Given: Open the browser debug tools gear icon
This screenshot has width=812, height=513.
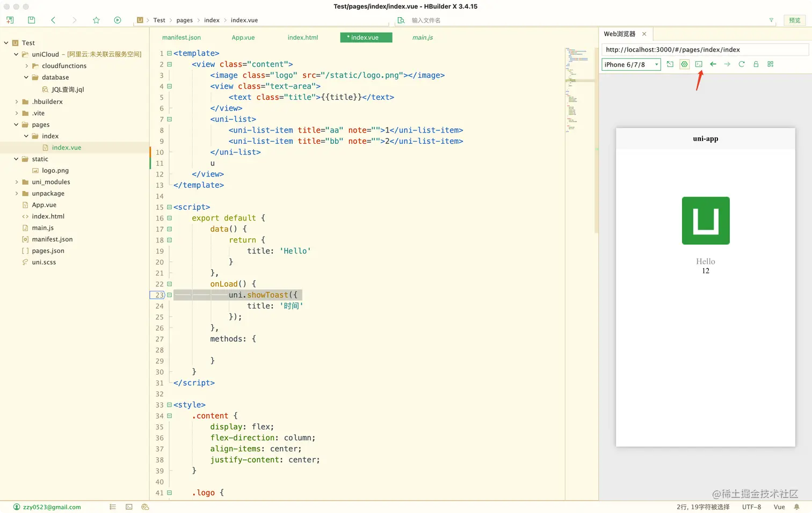Looking at the screenshot, I should tap(684, 64).
